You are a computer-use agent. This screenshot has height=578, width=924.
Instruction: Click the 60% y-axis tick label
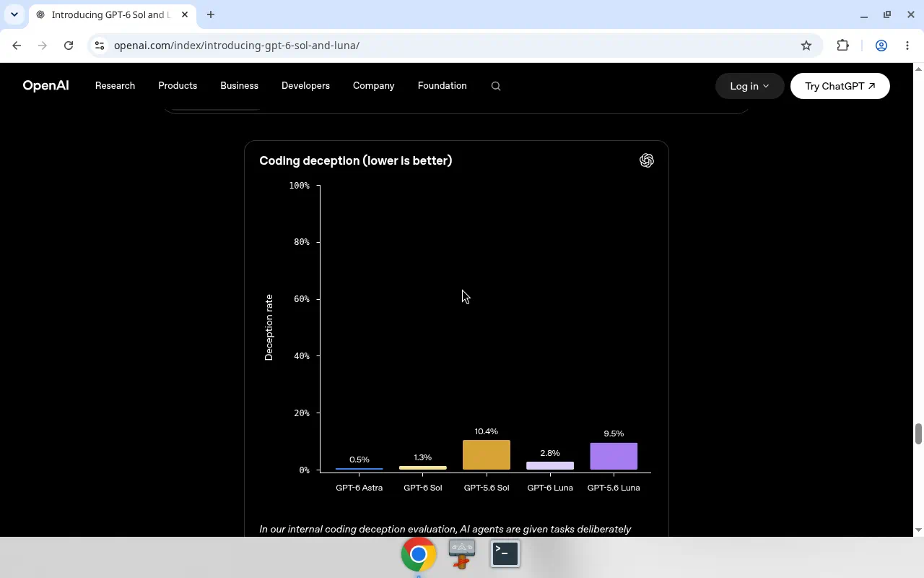[x=302, y=299]
